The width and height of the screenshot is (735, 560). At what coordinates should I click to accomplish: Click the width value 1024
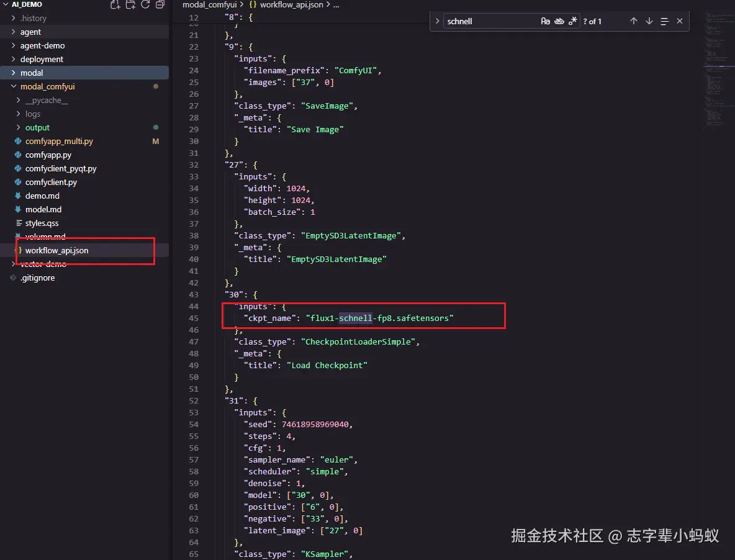[x=295, y=188]
